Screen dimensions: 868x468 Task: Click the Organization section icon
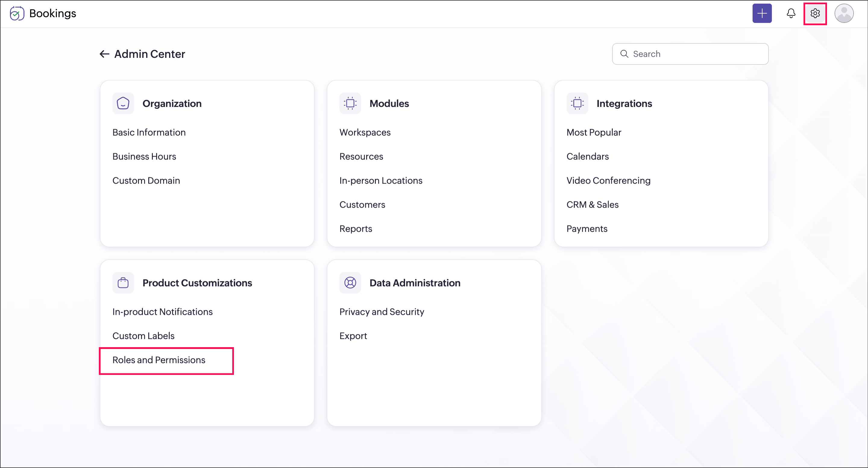click(123, 103)
